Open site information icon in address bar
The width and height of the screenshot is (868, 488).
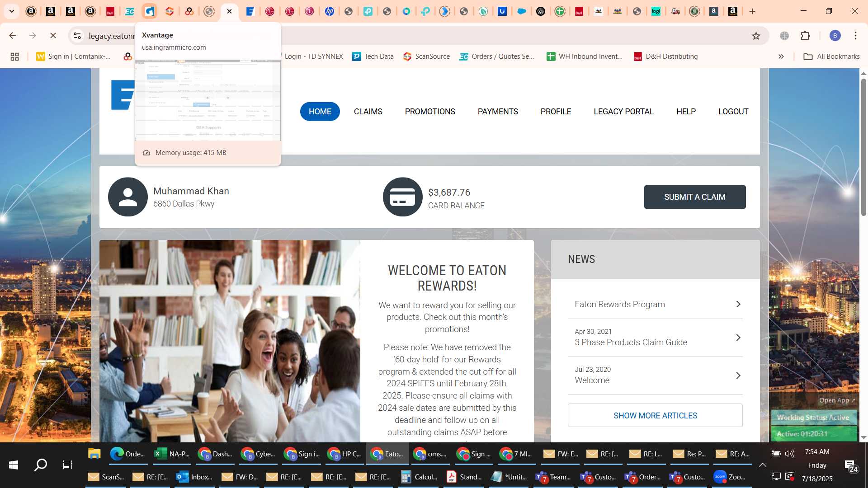[77, 36]
